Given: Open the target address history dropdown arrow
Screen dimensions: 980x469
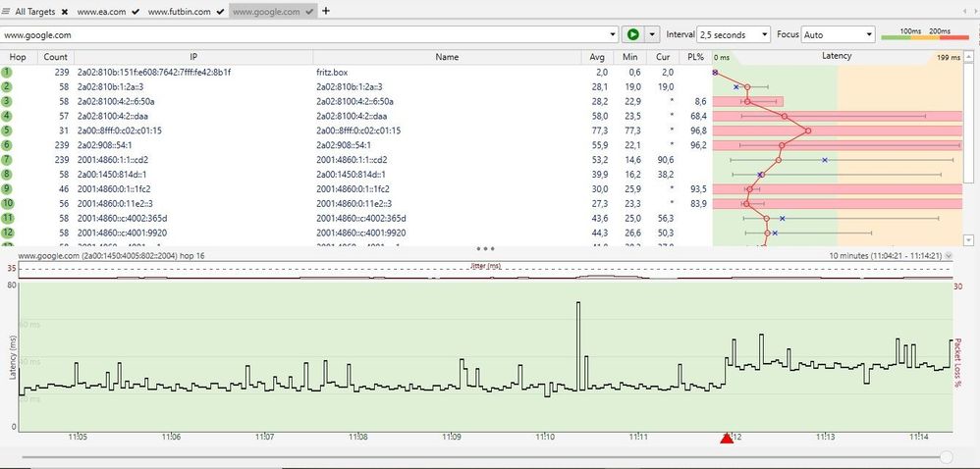Looking at the screenshot, I should pos(613,35).
